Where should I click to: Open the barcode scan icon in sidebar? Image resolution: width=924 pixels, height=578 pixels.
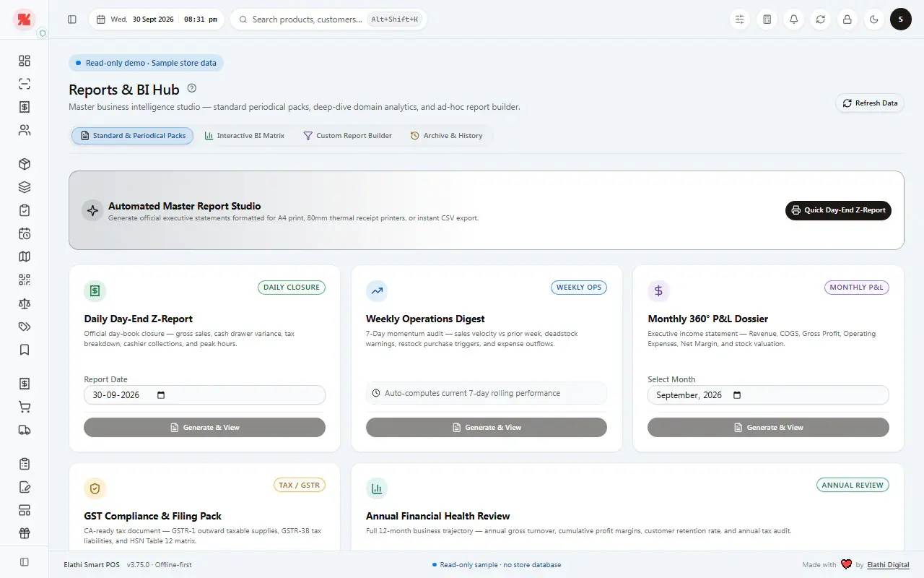[x=25, y=84]
